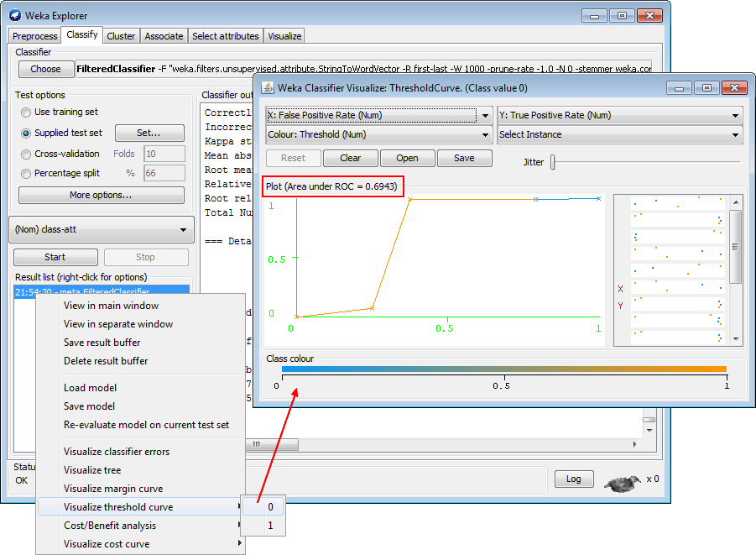Open the Log button in status area
This screenshot has height=555, width=756.
(x=573, y=479)
